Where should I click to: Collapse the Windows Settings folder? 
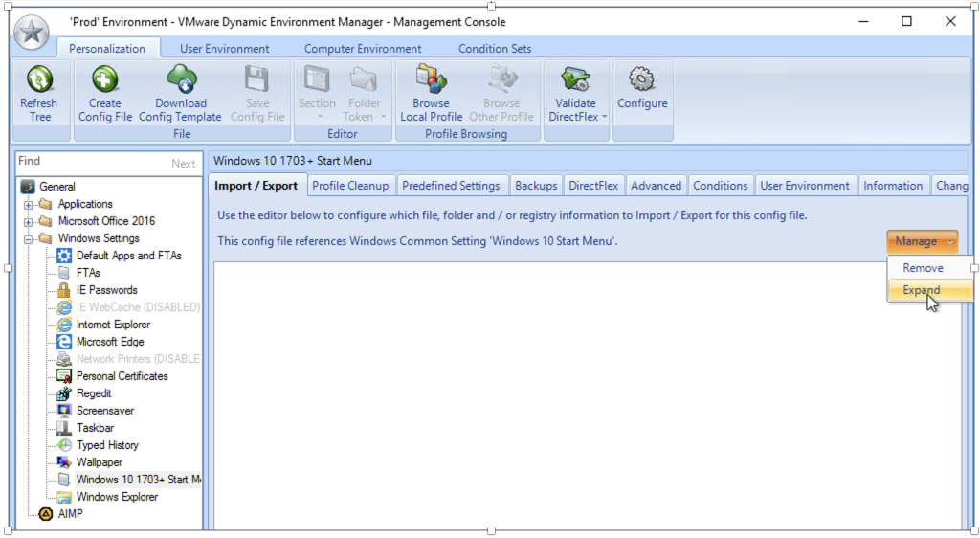coord(28,238)
